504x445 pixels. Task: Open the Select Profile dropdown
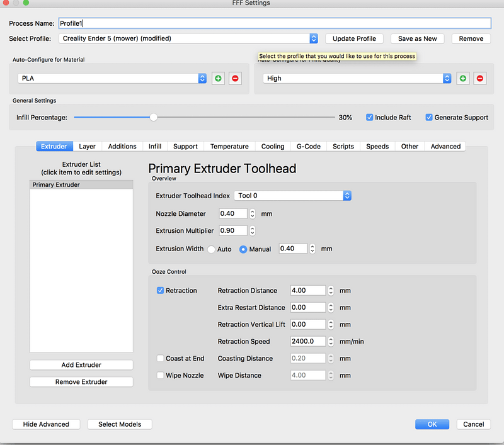(x=188, y=38)
